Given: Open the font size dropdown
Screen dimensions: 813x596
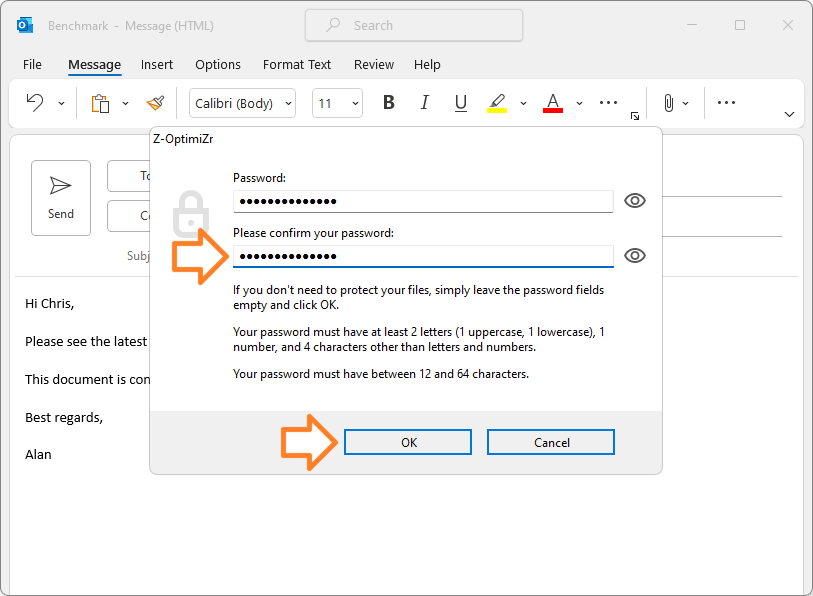Looking at the screenshot, I should pyautogui.click(x=356, y=102).
